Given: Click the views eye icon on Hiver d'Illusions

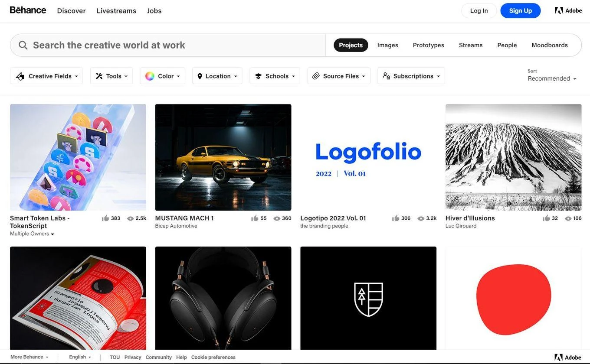Looking at the screenshot, I should (568, 218).
